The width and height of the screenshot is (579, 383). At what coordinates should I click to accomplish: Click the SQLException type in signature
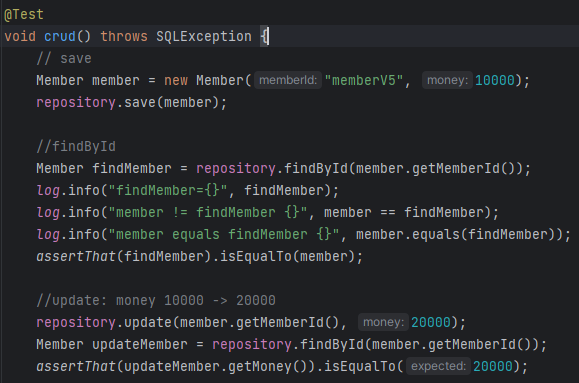tap(204, 37)
